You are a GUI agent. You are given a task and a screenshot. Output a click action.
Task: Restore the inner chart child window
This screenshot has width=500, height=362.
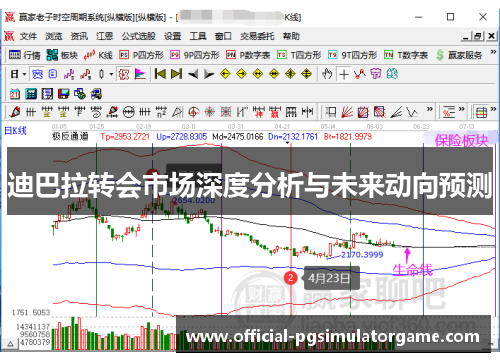point(478,36)
